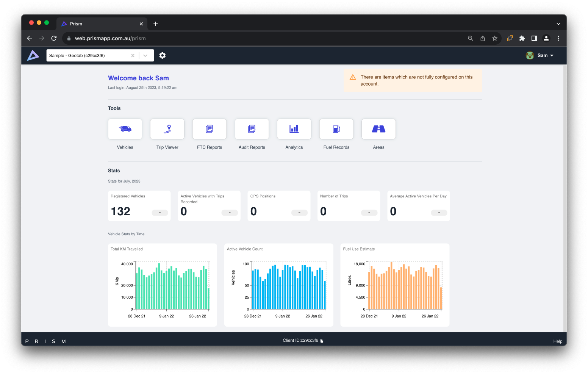Open the Trip Viewer tool
This screenshot has height=374, width=588.
[x=167, y=129]
